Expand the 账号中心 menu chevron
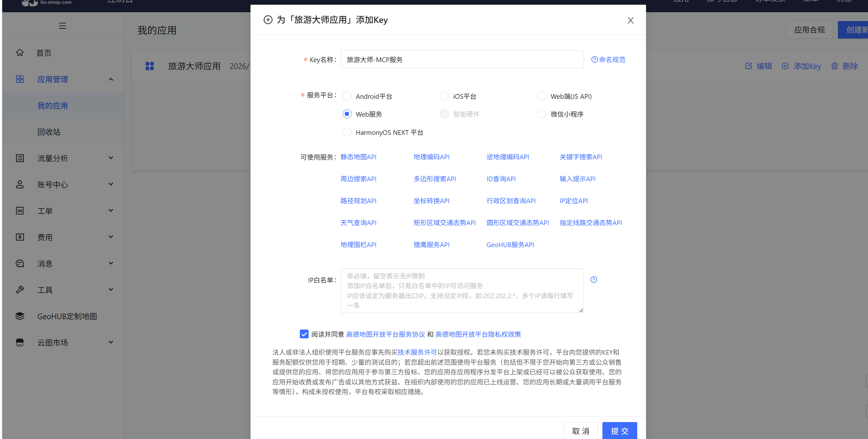 click(x=111, y=184)
